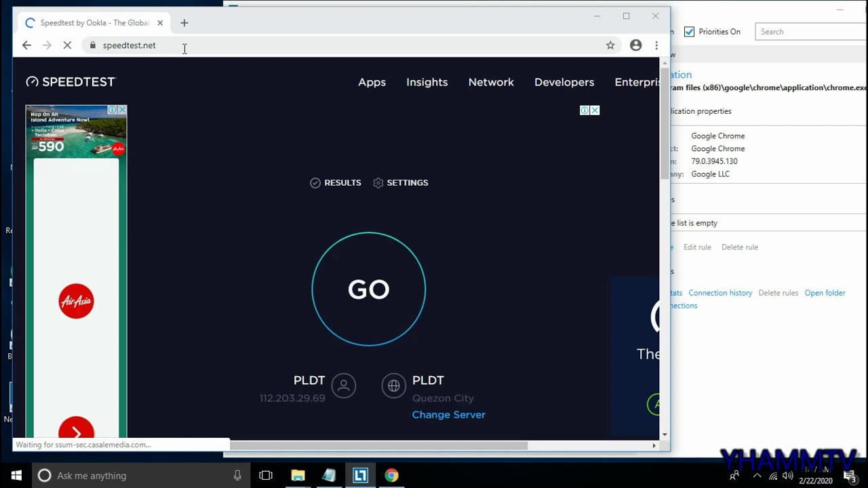Start the test with the GO button

[x=369, y=289]
